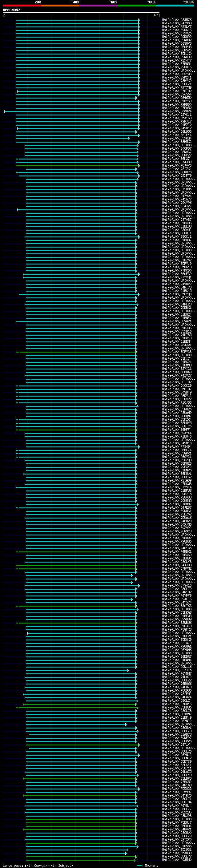Click hit label UniRef100_Q70MM7
Viewport: 197px width, 868px height.
pyautogui.click(x=177, y=504)
